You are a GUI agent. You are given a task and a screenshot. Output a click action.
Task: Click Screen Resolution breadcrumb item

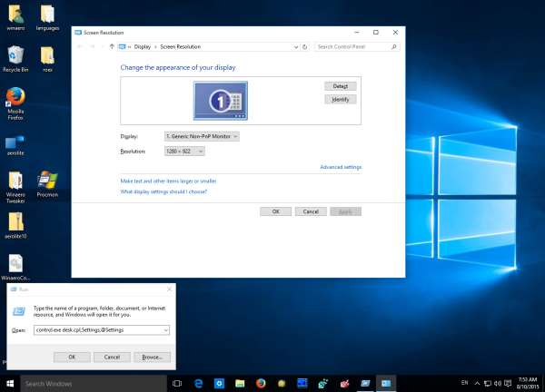click(x=181, y=47)
